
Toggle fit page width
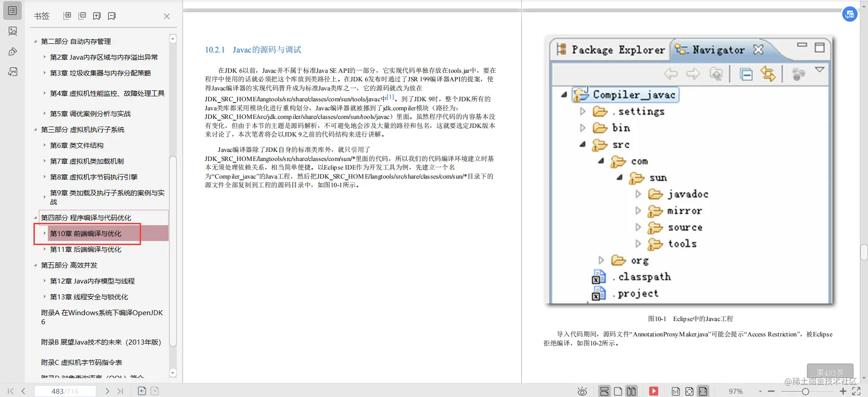[x=703, y=391]
